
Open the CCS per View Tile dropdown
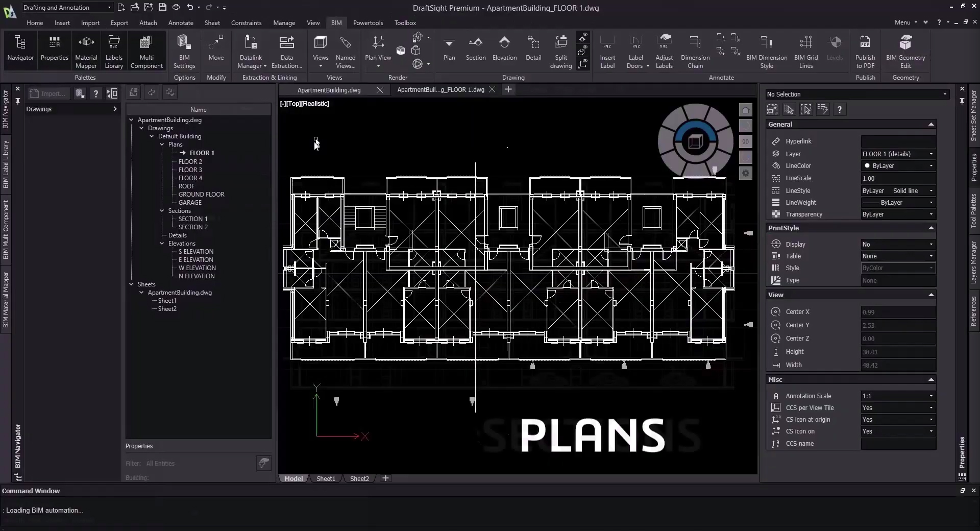click(930, 408)
